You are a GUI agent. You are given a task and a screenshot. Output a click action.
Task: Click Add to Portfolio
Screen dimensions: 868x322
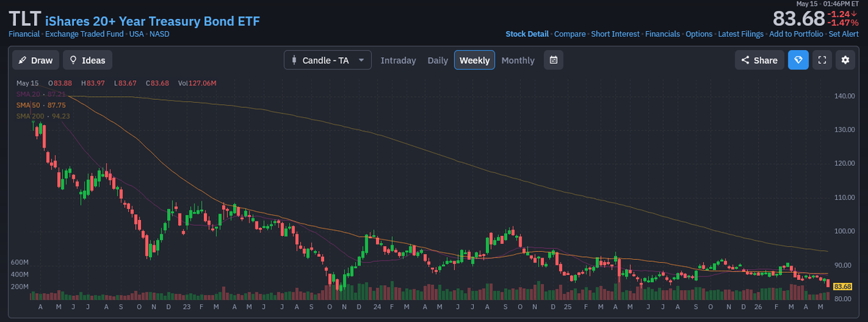click(x=796, y=34)
